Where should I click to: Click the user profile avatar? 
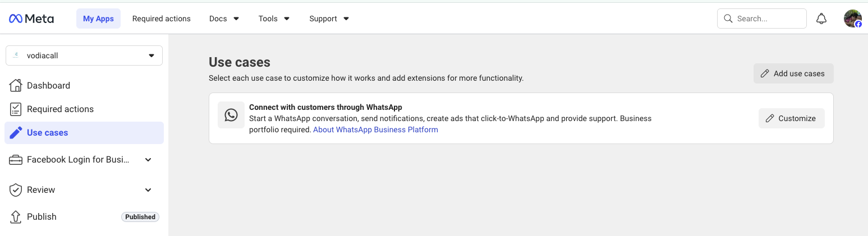(x=852, y=18)
